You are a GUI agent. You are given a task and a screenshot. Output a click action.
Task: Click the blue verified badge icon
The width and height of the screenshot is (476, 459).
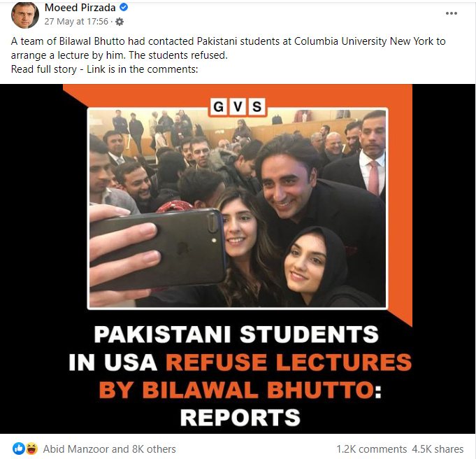click(x=124, y=7)
